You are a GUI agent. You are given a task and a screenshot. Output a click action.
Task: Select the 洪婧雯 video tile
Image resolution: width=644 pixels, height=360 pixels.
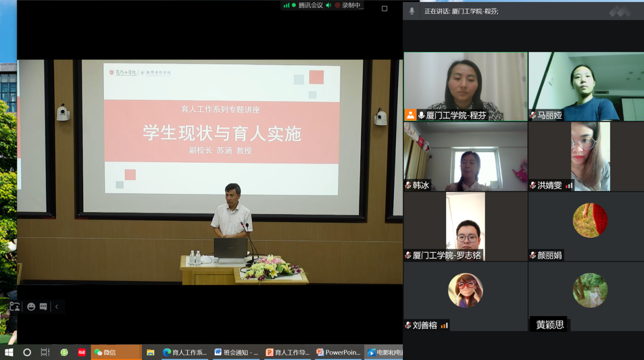pyautogui.click(x=586, y=157)
